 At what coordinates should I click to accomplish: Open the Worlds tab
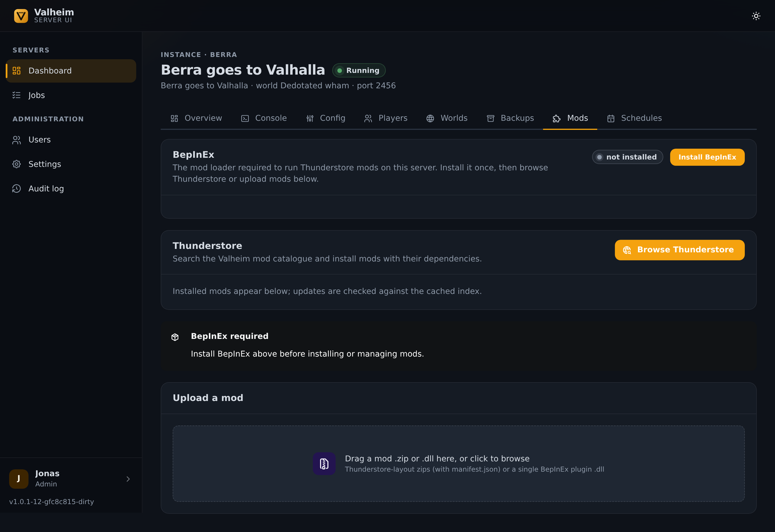(x=447, y=118)
